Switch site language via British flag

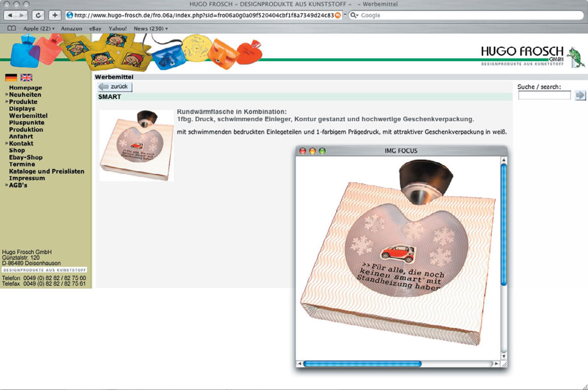click(x=26, y=78)
